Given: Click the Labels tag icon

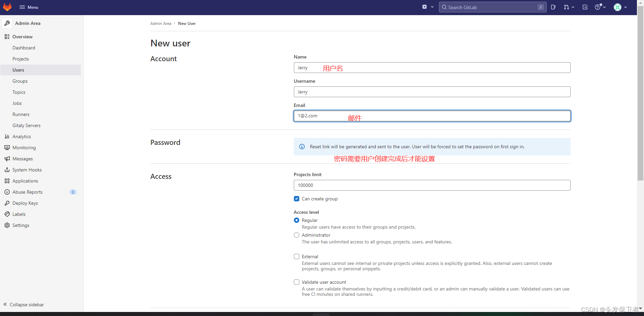Looking at the screenshot, I should tap(7, 214).
